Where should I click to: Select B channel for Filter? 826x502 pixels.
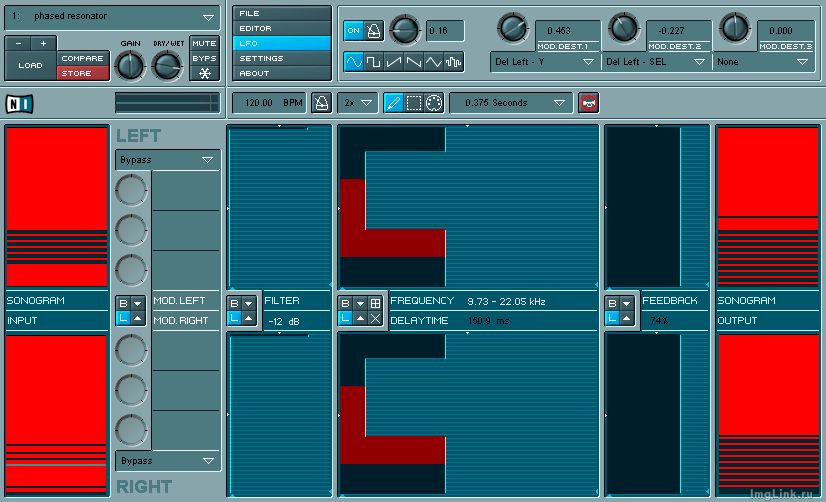234,303
